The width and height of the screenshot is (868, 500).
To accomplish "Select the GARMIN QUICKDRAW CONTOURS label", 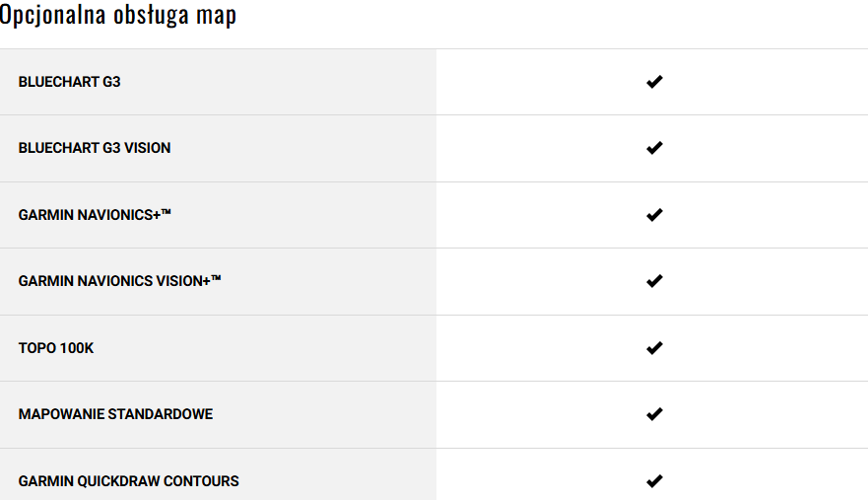I will tap(128, 481).
